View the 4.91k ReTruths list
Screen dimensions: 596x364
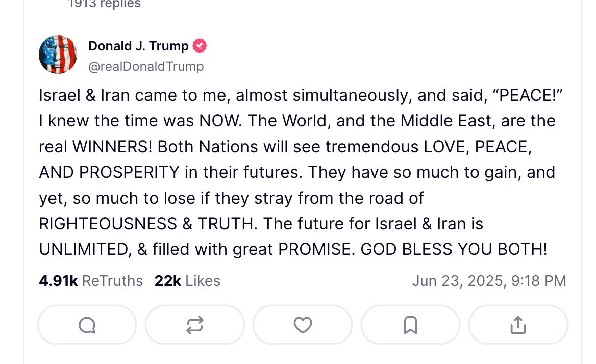(x=91, y=280)
